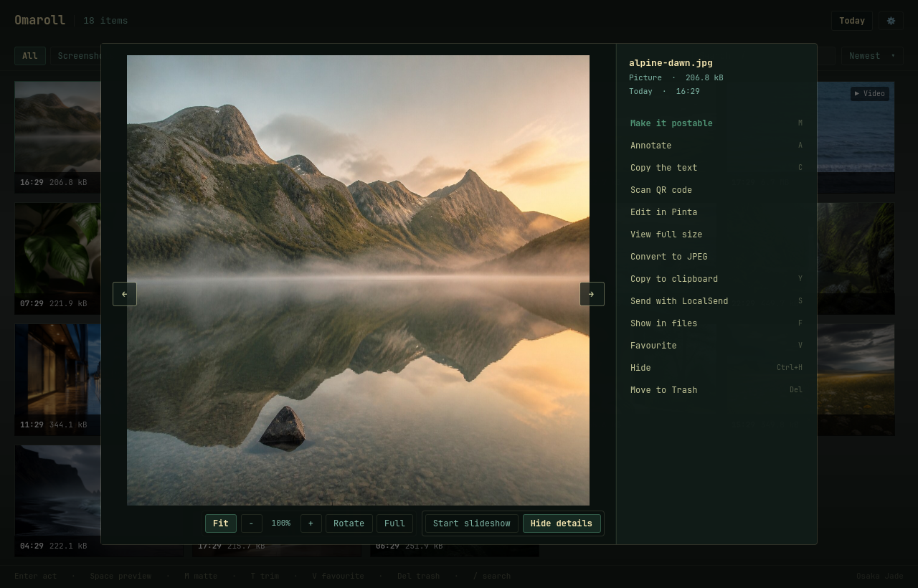
Task: Click the Full button
Action: click(394, 523)
